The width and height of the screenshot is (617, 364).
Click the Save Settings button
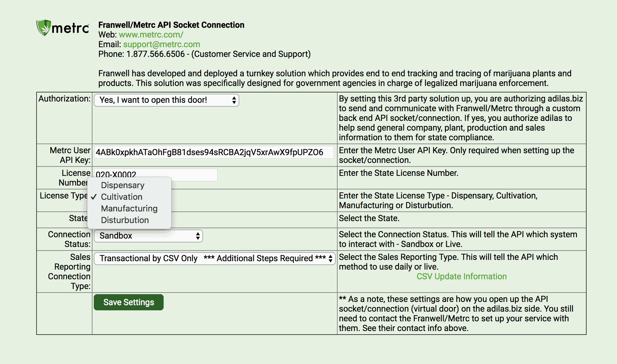coord(129,302)
